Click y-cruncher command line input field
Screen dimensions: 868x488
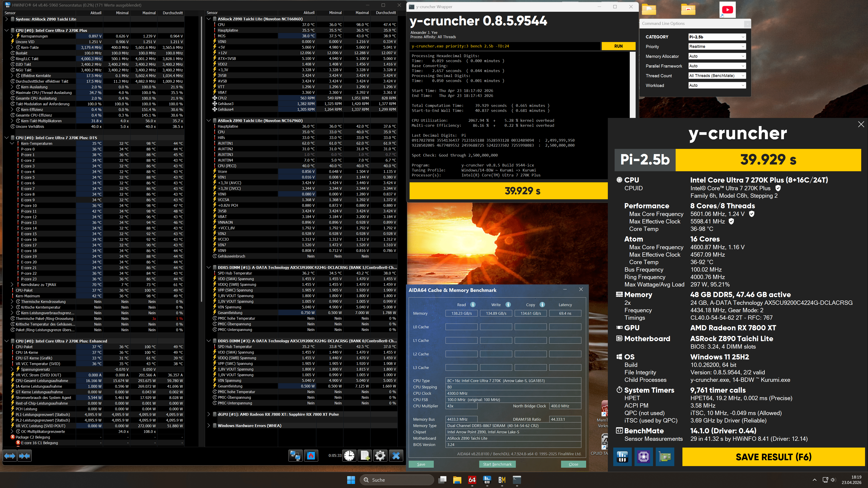coord(505,46)
